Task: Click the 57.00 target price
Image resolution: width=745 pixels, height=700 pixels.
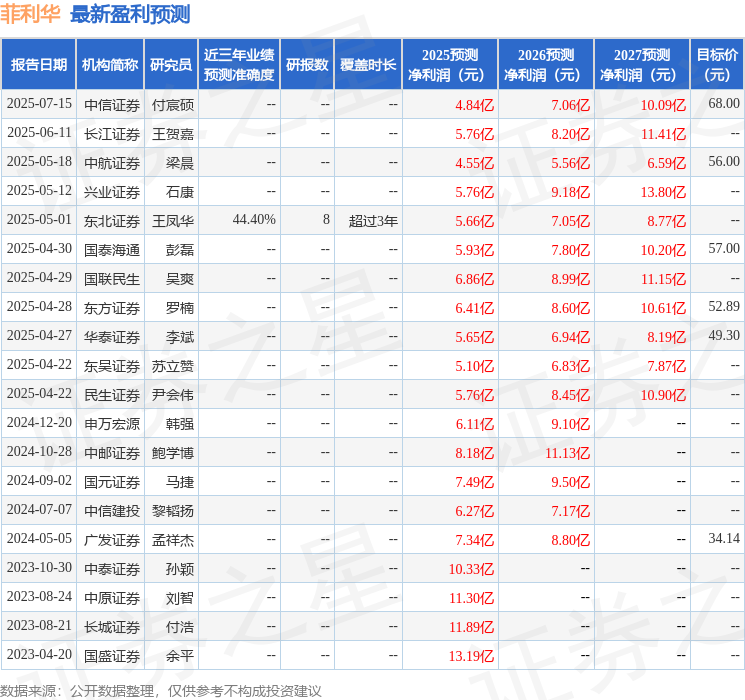Action: coord(724,249)
